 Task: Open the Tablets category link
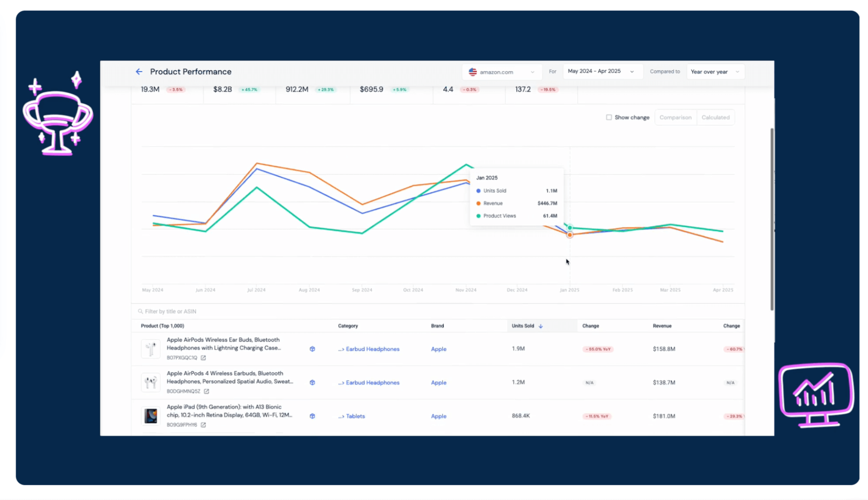pyautogui.click(x=355, y=416)
